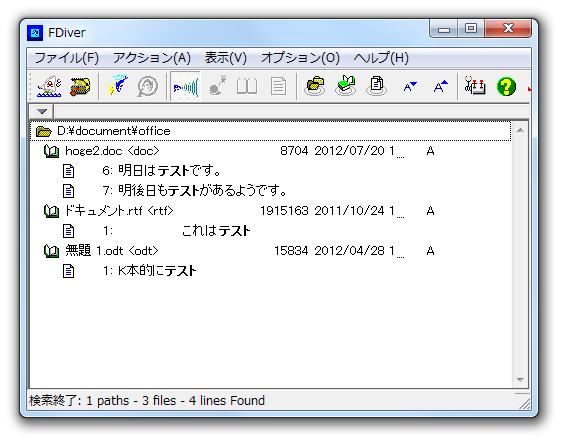Click the grayed spiral stop icon
This screenshot has height=438, width=561.
tap(147, 86)
